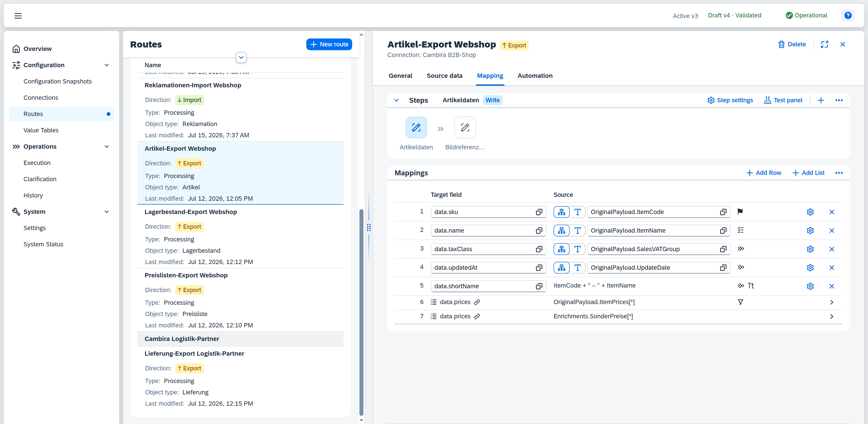Select structure source mode for data.sku

click(561, 212)
